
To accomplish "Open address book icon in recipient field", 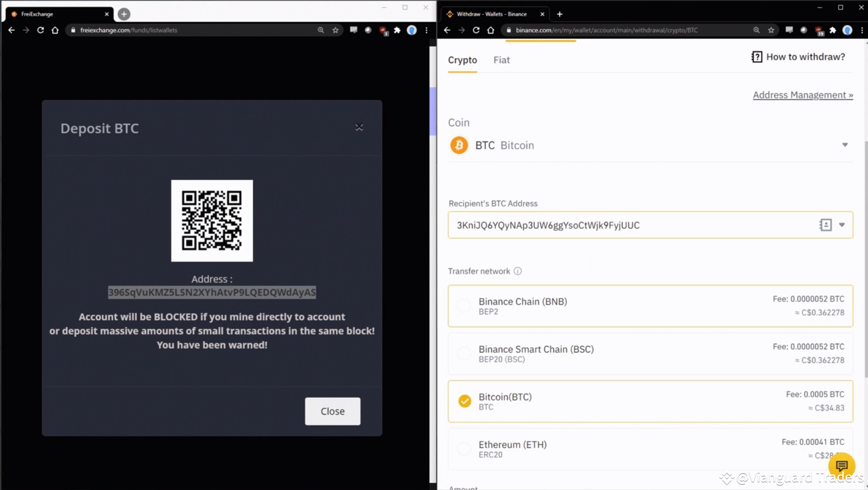I will coord(826,225).
